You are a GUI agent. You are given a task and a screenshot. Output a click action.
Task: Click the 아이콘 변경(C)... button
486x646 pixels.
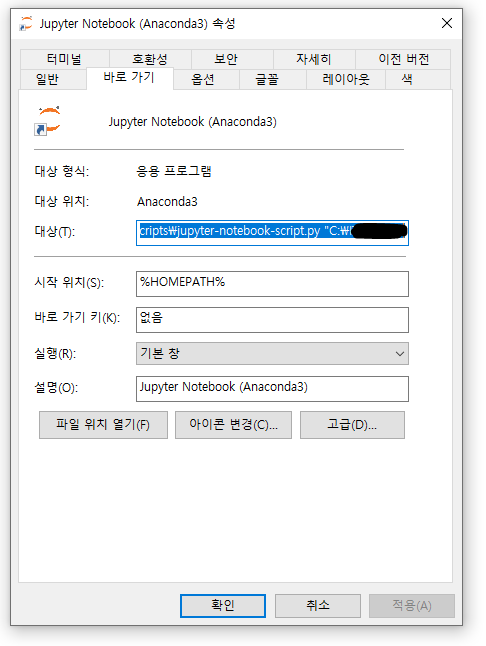[234, 425]
